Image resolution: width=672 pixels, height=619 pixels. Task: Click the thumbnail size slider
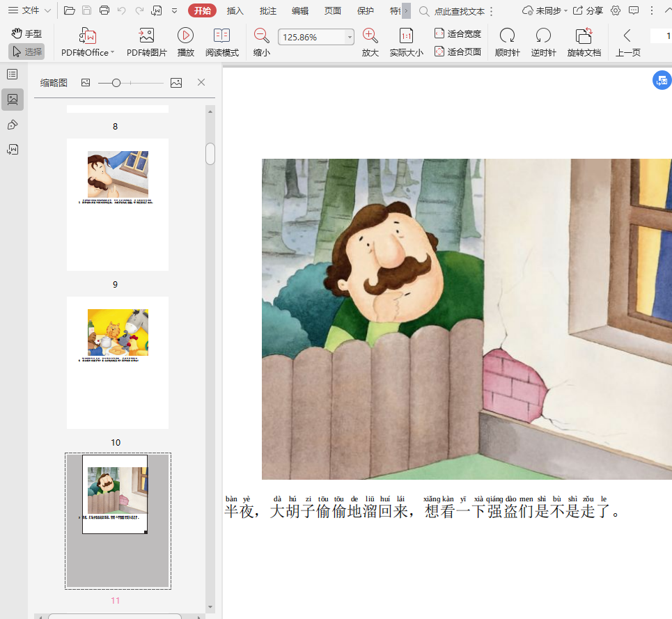pos(116,83)
